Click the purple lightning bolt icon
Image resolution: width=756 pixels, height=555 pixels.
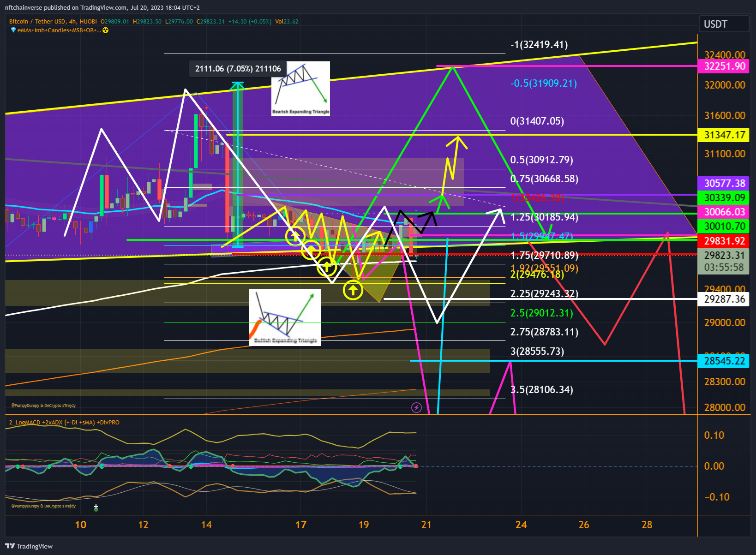click(416, 407)
